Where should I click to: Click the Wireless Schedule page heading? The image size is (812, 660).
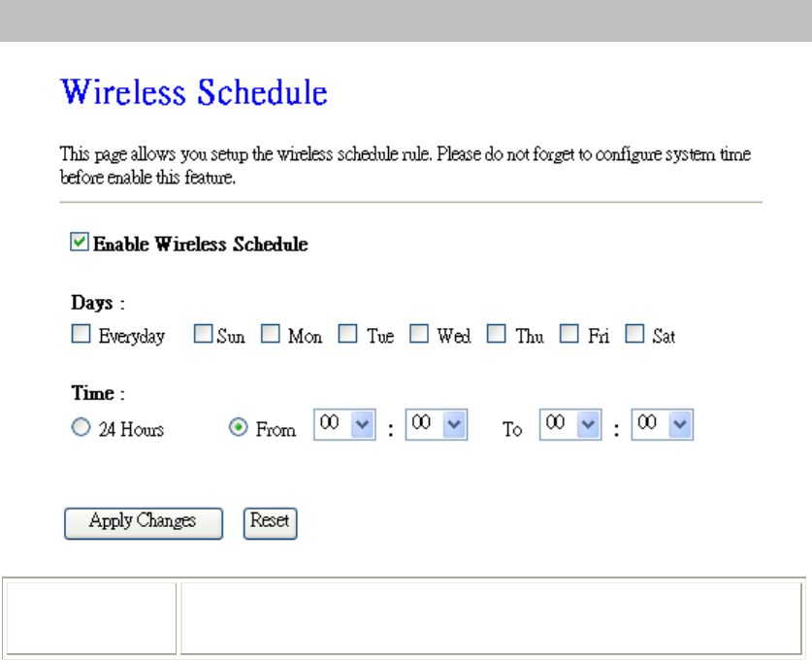point(194,92)
